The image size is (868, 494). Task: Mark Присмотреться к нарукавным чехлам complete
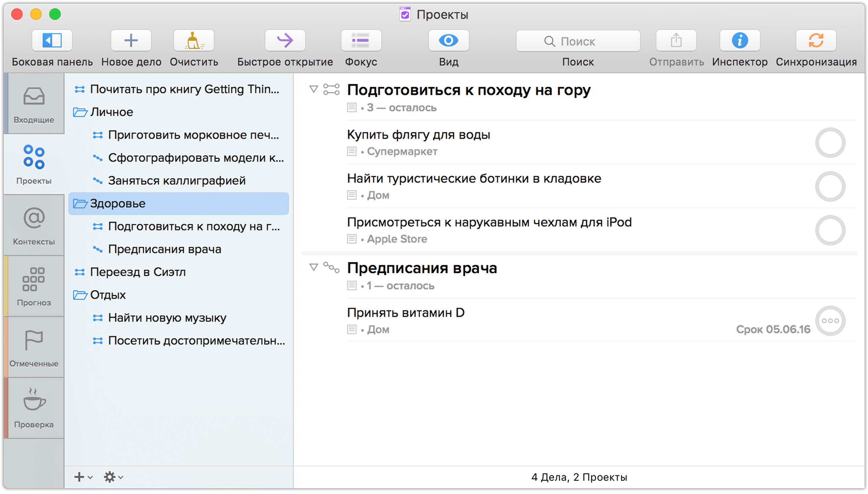[x=830, y=230]
